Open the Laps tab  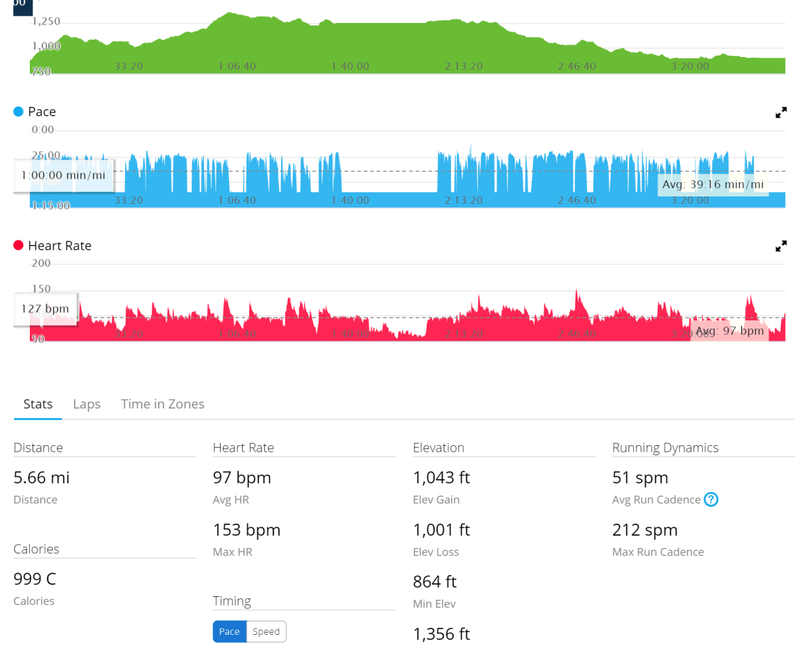(x=87, y=404)
